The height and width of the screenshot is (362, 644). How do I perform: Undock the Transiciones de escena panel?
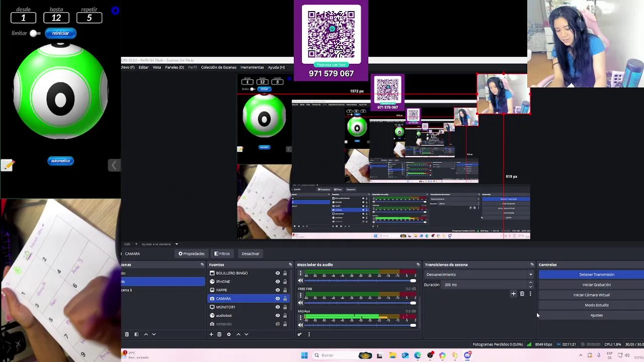pos(532,264)
